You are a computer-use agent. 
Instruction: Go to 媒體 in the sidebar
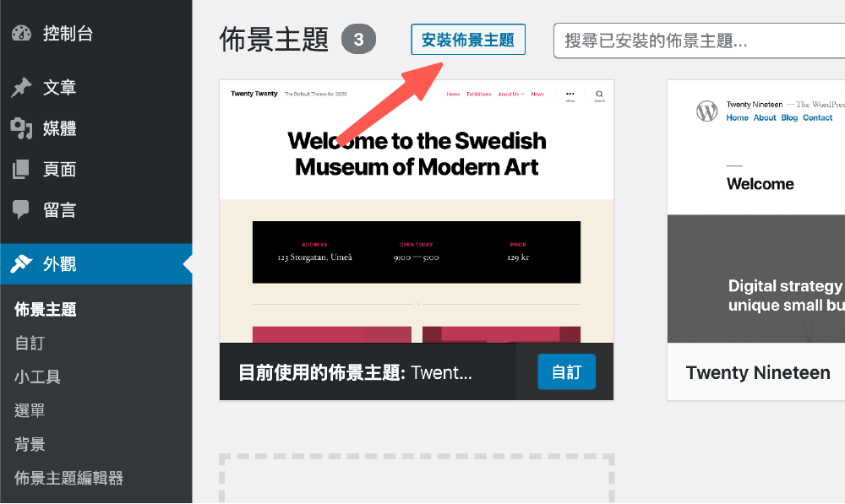(96, 128)
